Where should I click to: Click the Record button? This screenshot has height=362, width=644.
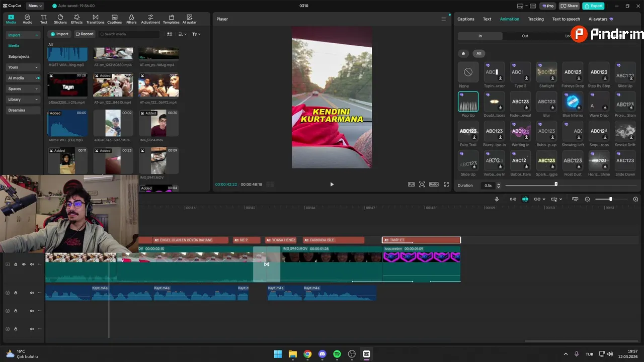click(x=85, y=34)
